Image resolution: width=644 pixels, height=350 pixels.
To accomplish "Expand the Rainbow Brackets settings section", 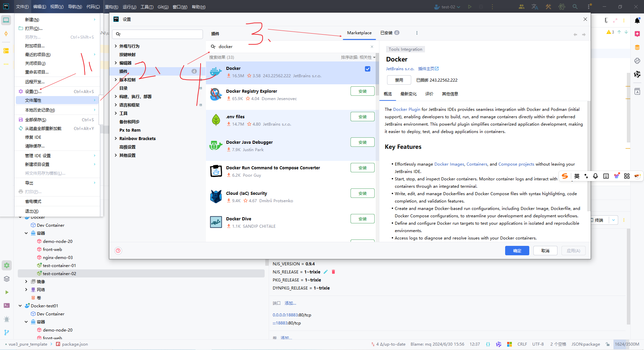I will pos(116,138).
